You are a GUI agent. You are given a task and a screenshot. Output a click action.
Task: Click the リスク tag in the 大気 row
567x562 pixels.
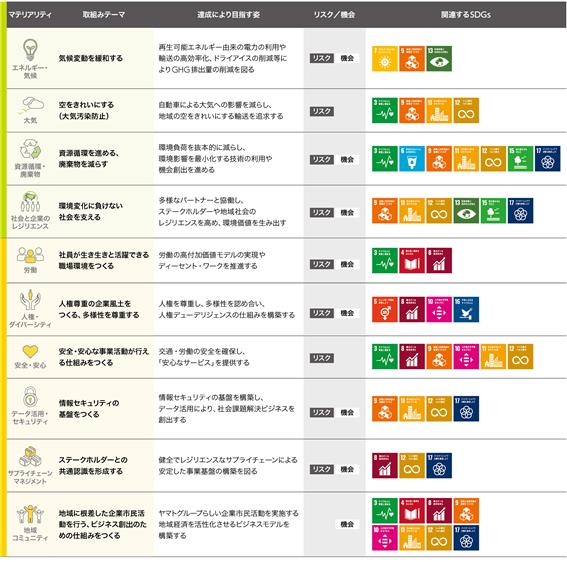click(x=322, y=111)
